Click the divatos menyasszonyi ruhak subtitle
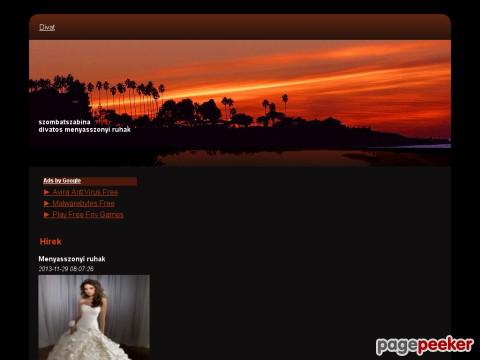 pos(84,130)
